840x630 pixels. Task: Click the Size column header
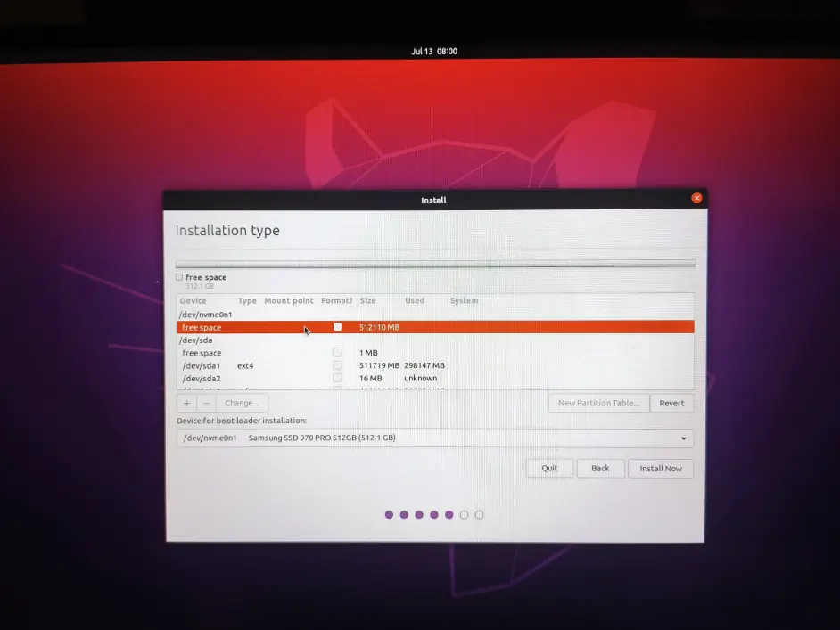pos(367,301)
